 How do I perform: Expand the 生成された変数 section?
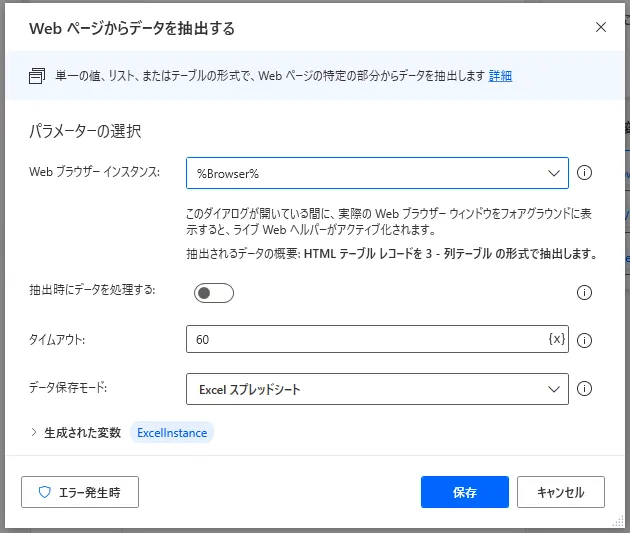(x=34, y=432)
